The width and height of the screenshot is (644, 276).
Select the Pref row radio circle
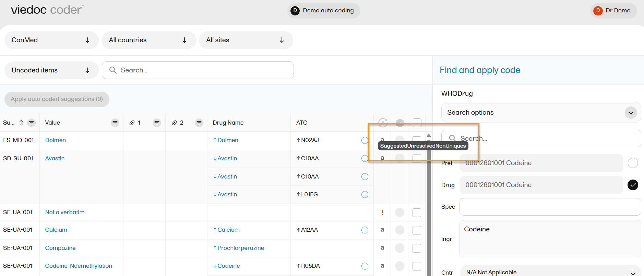coord(633,163)
